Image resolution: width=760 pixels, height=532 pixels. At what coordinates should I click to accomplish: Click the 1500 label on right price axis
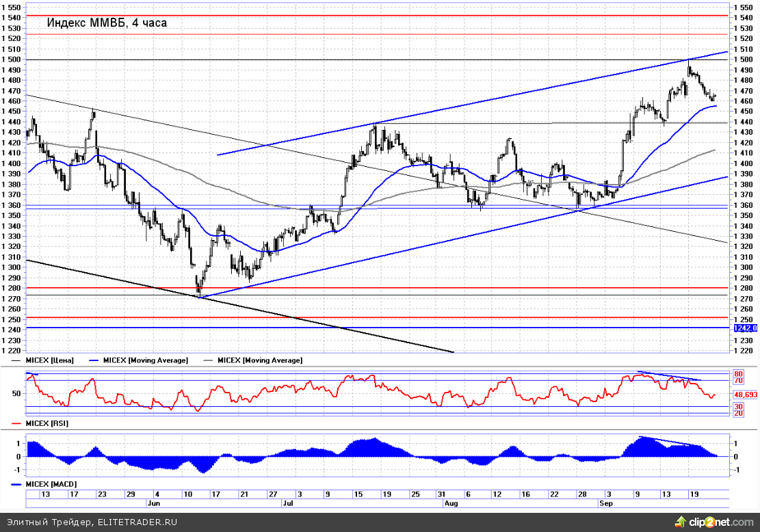pyautogui.click(x=743, y=59)
